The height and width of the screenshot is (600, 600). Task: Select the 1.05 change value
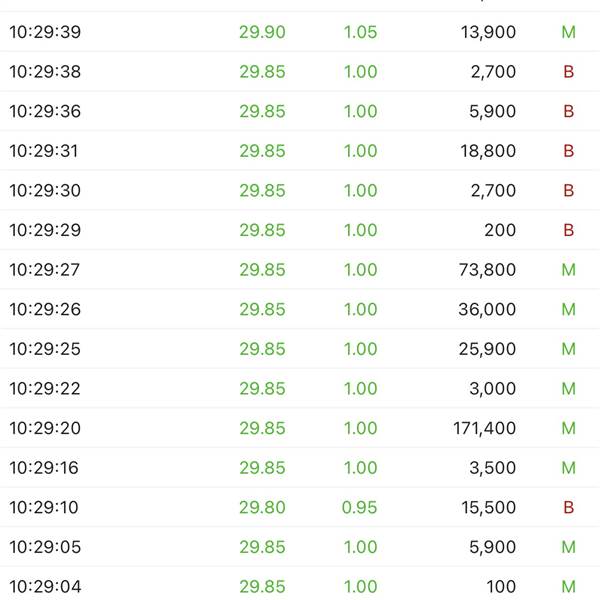360,32
